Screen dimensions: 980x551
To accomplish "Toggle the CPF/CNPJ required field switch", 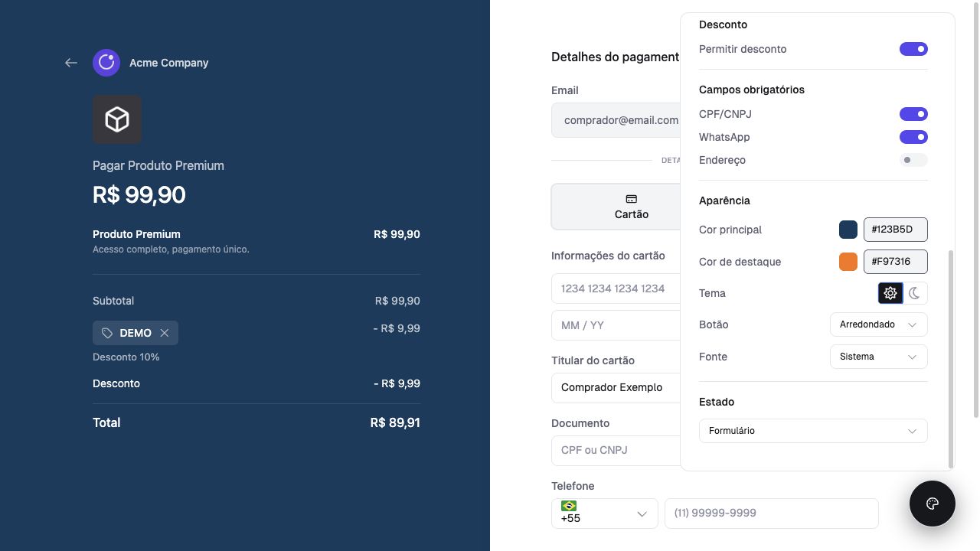I will [913, 114].
